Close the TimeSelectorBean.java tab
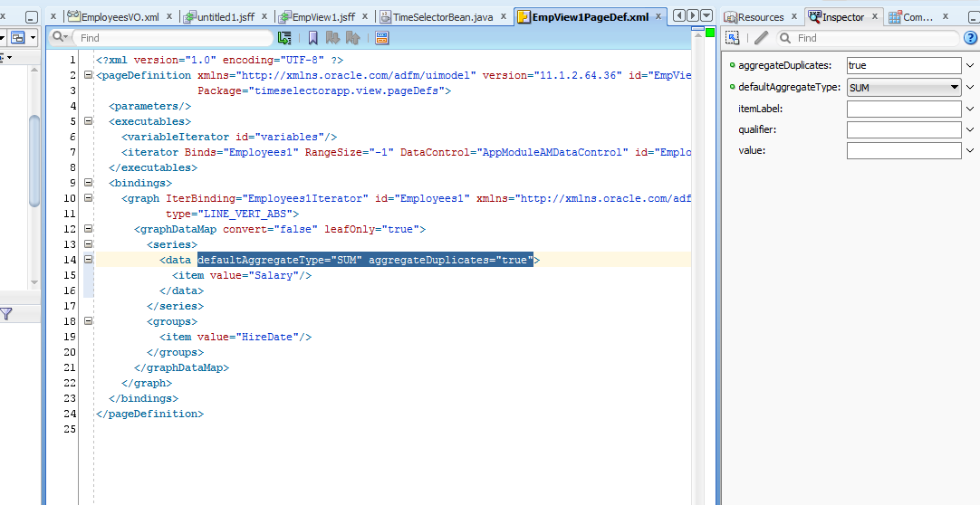This screenshot has width=980, height=505. click(504, 17)
